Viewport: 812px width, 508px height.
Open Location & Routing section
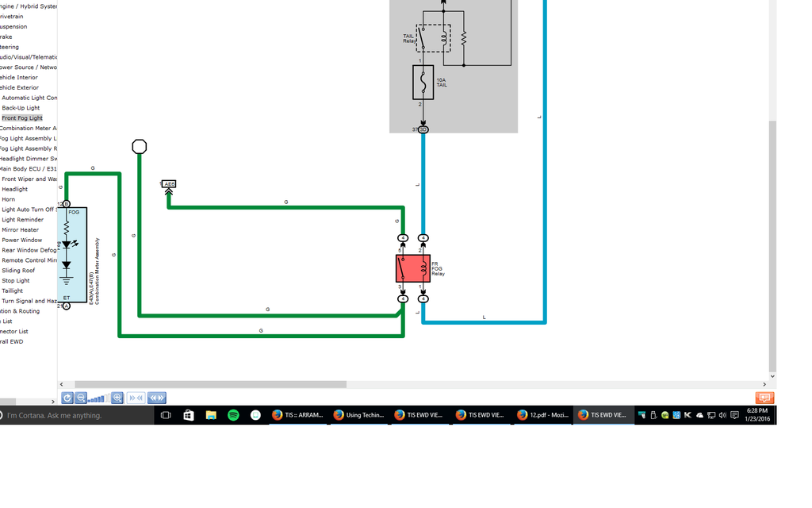(20, 311)
